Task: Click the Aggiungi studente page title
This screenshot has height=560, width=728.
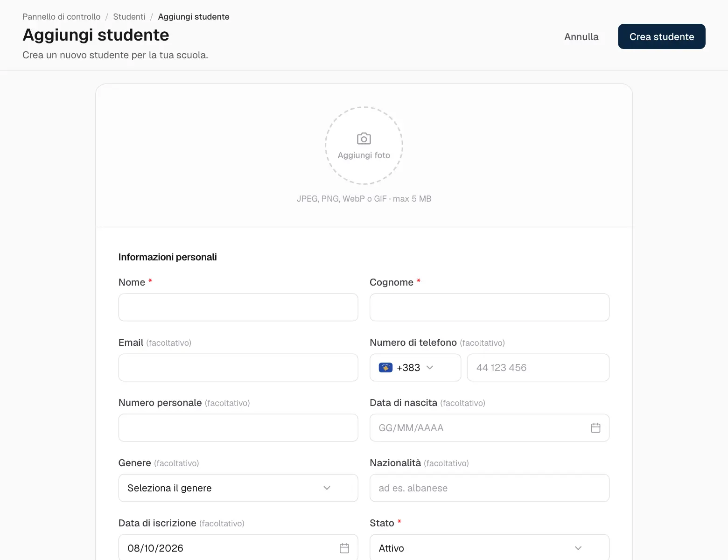Action: [96, 35]
